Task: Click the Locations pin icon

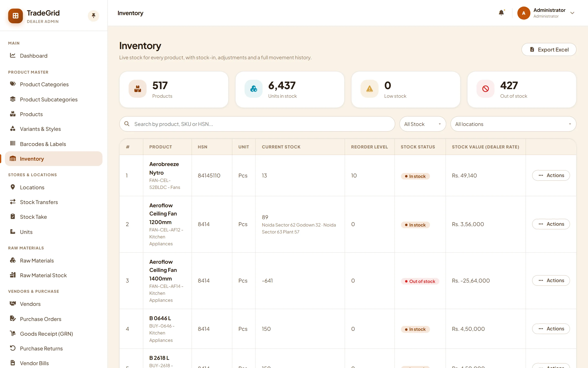Action: [x=13, y=187]
